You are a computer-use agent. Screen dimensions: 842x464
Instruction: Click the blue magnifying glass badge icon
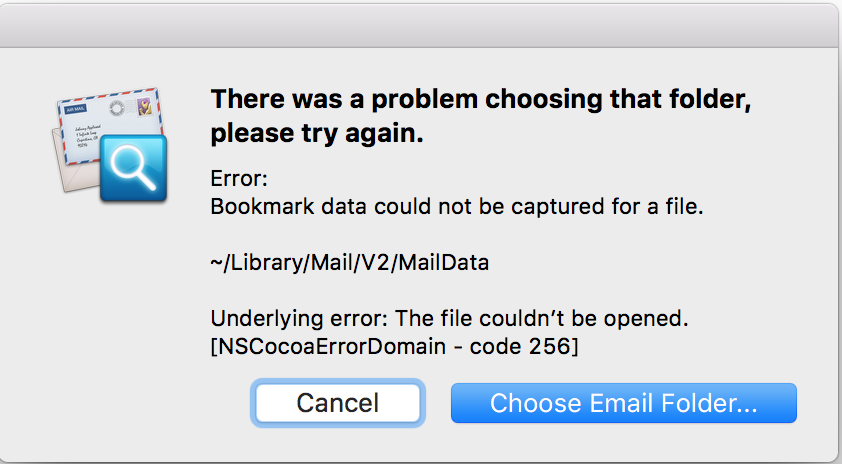(133, 168)
